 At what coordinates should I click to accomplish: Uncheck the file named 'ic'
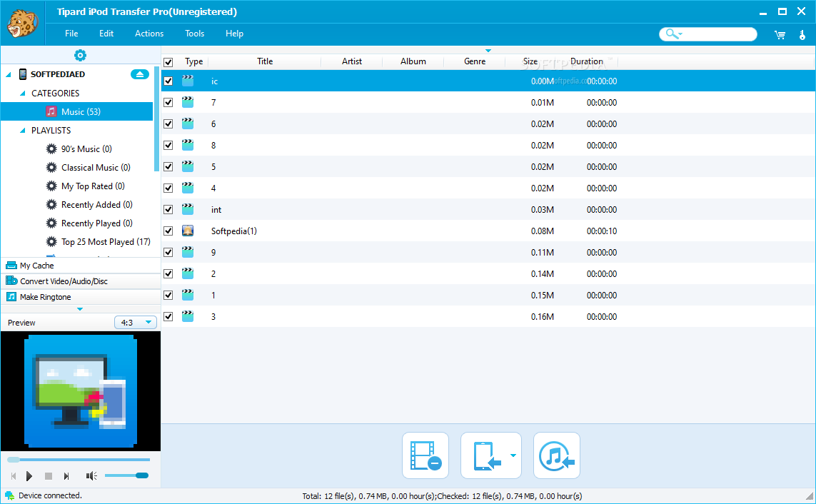click(168, 81)
